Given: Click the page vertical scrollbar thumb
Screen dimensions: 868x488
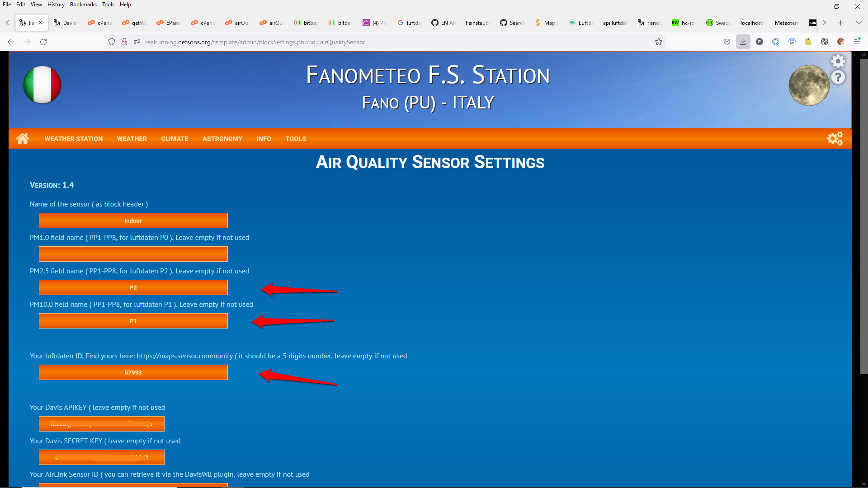Looking at the screenshot, I should point(863,217).
